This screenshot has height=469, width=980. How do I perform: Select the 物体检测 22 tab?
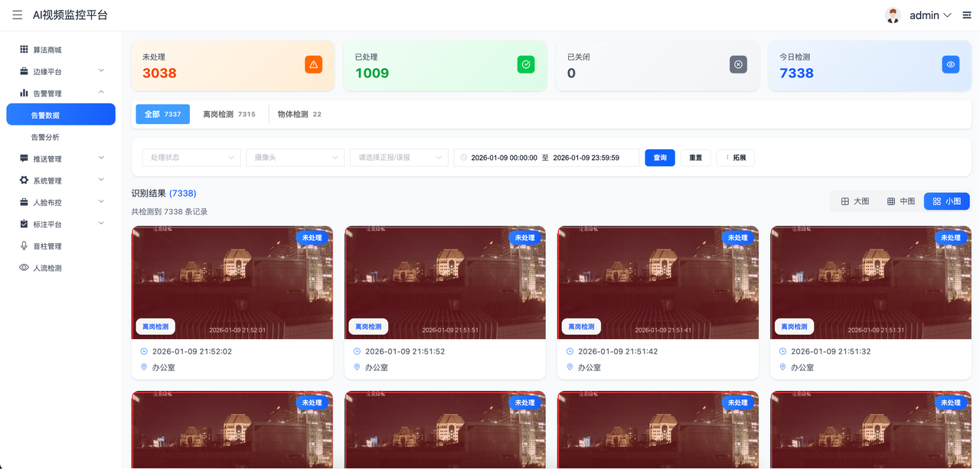pos(299,114)
